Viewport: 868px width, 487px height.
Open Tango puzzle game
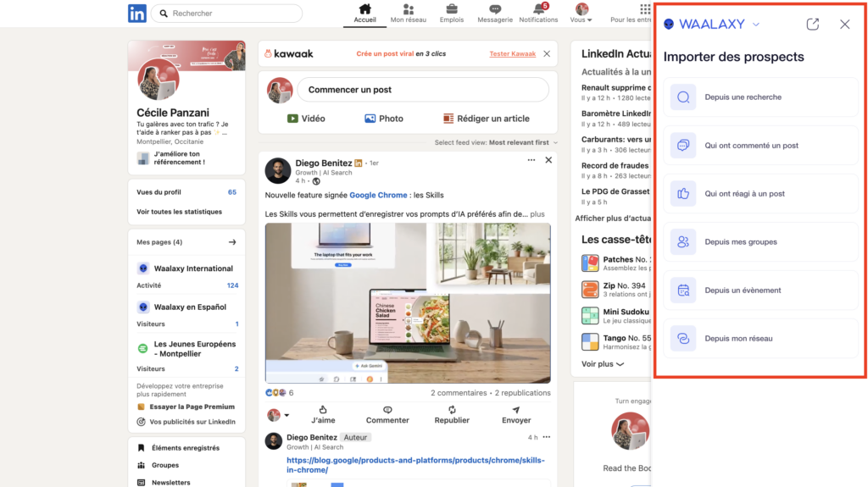tap(615, 341)
